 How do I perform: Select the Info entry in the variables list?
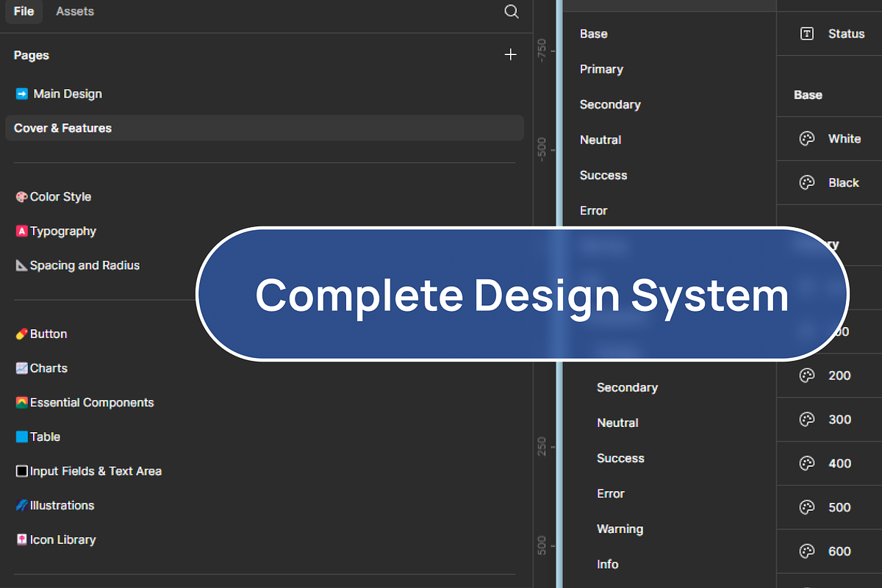click(607, 564)
